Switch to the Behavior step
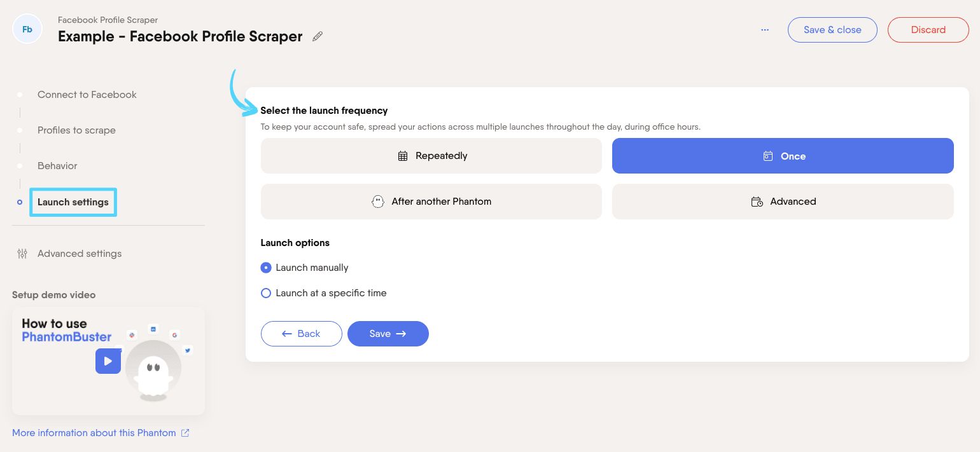This screenshot has height=452, width=980. [57, 166]
